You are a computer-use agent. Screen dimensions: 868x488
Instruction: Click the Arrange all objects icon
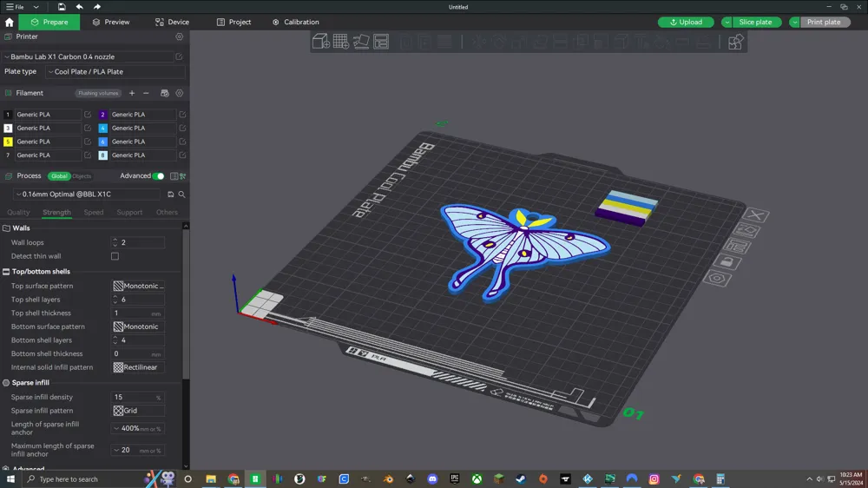coord(381,42)
